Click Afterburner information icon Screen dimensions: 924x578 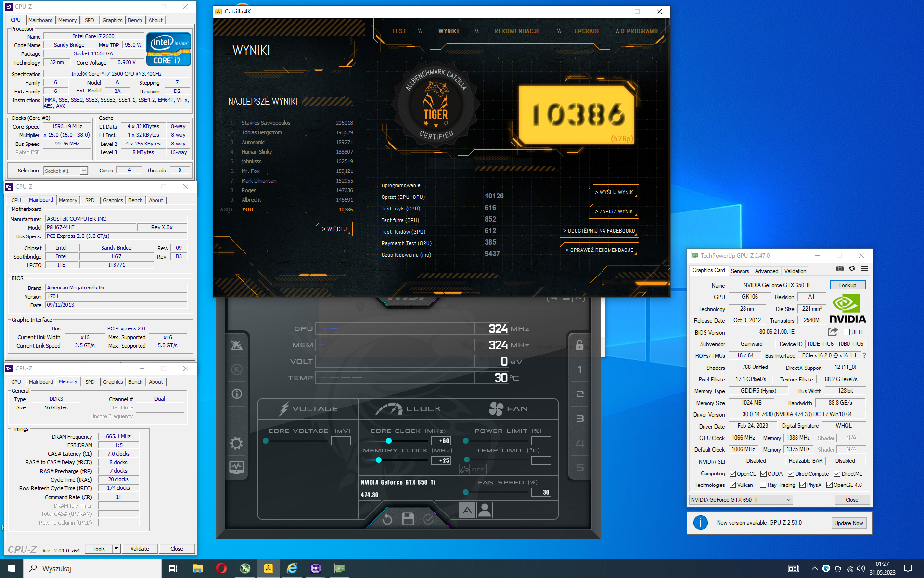(x=236, y=394)
